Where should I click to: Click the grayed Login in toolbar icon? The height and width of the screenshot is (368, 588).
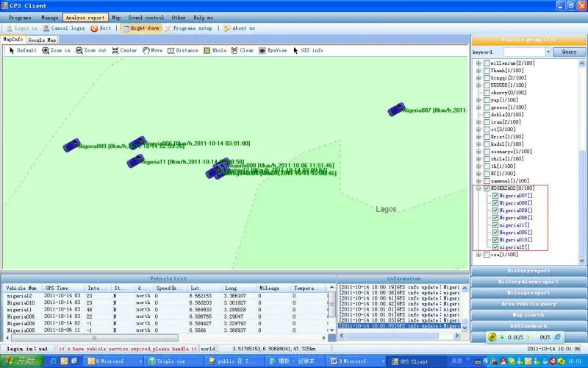10,28
